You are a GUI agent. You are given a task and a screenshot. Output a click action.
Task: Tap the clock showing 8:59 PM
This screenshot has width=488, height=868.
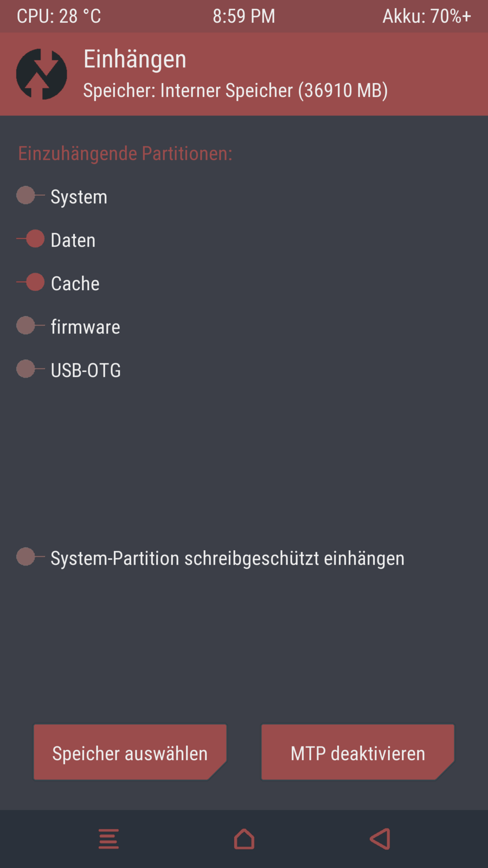point(244,16)
